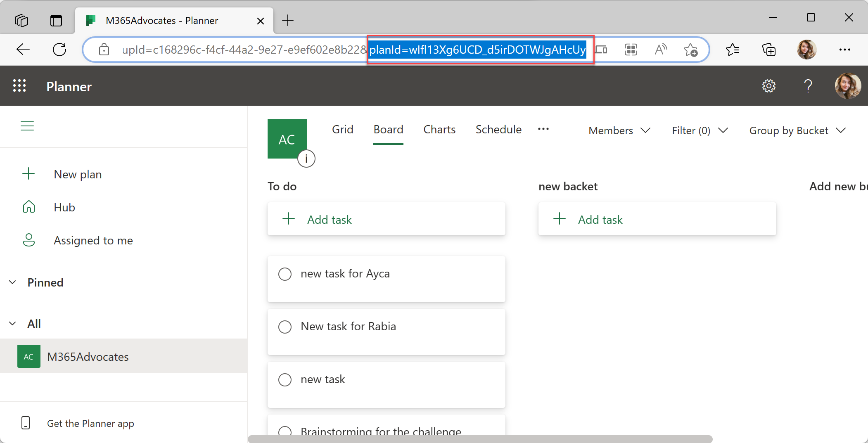Image resolution: width=868 pixels, height=443 pixels.
Task: Open the Favorites list icon
Action: click(733, 50)
